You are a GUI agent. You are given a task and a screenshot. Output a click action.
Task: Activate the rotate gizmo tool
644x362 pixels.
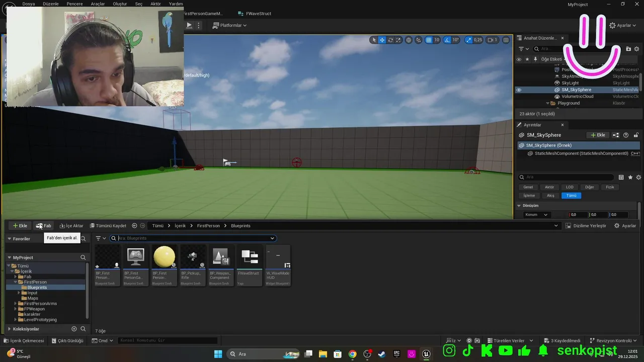coord(390,40)
